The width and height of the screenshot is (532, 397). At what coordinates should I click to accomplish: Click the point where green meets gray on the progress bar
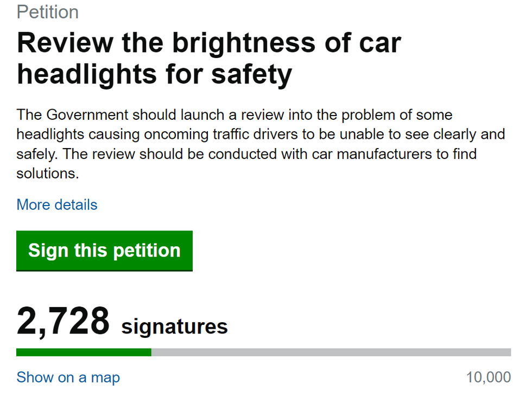[x=151, y=353]
